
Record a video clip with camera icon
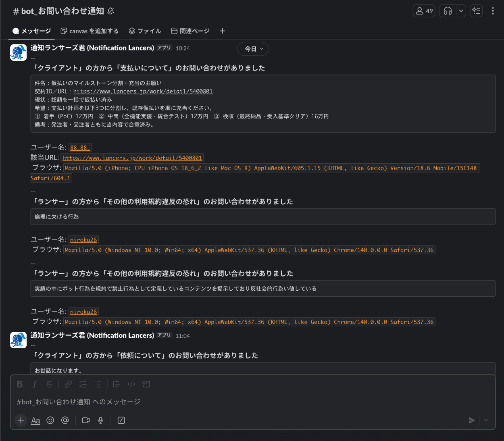click(x=86, y=420)
